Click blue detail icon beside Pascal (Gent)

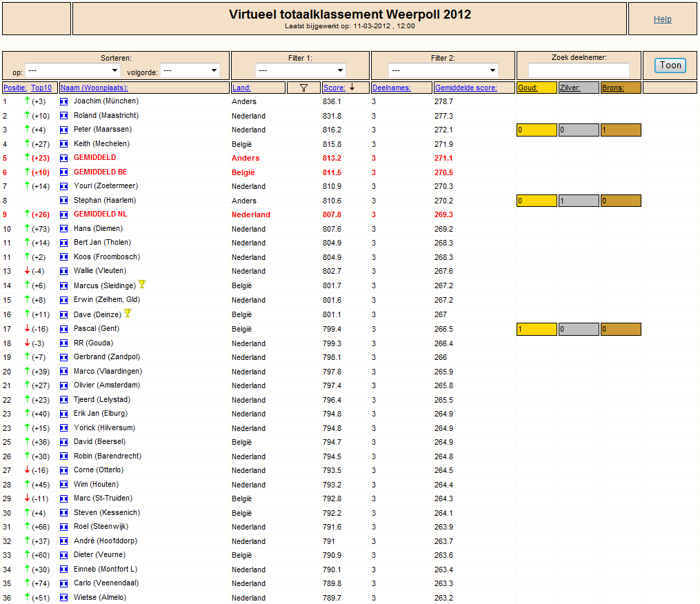[64, 329]
